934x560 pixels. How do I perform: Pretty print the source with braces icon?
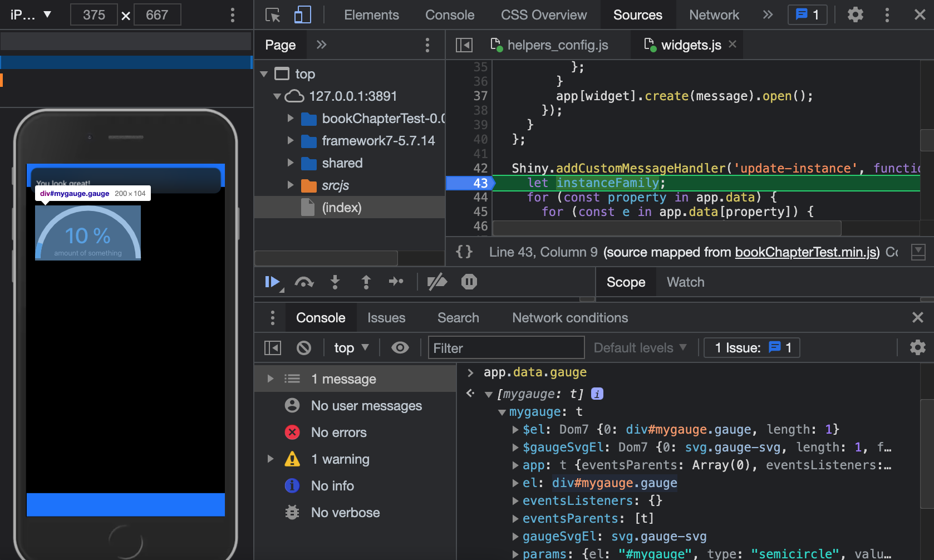pyautogui.click(x=464, y=252)
